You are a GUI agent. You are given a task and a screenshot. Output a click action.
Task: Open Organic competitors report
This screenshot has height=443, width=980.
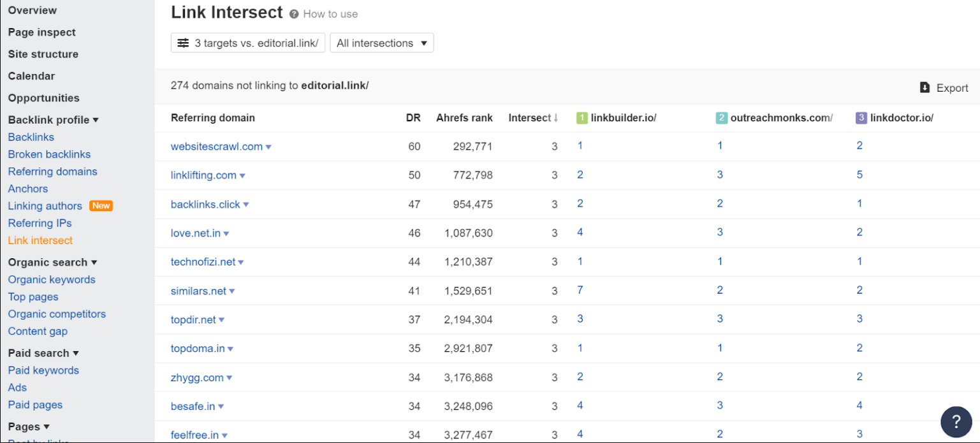click(x=57, y=314)
